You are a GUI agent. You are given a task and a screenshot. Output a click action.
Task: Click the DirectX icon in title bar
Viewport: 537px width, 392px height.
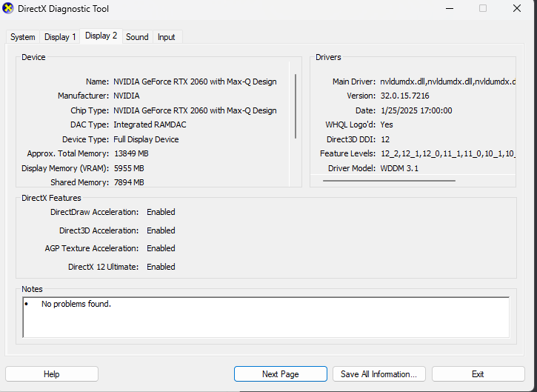tap(9, 9)
